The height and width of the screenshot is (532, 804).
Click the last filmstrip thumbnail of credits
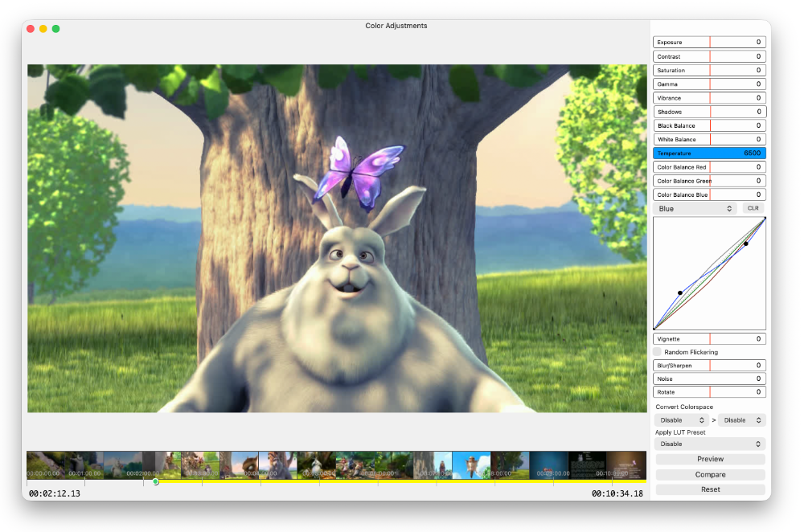(626, 465)
